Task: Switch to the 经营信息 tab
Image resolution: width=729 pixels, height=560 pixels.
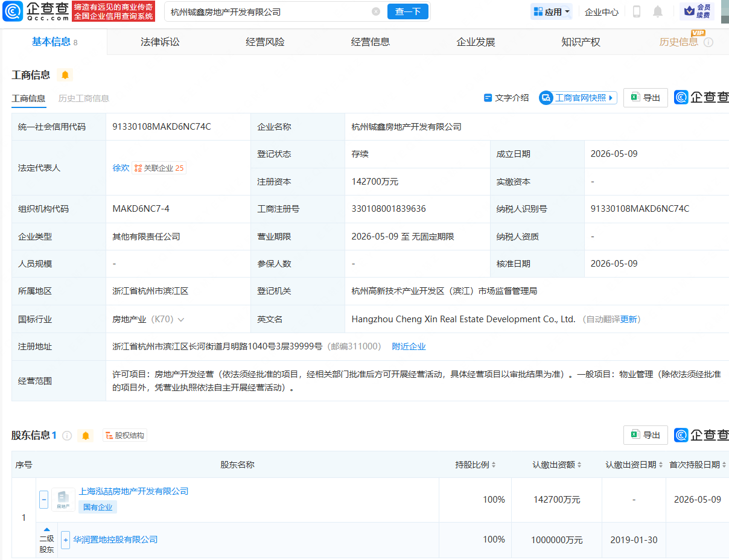Action: (371, 42)
